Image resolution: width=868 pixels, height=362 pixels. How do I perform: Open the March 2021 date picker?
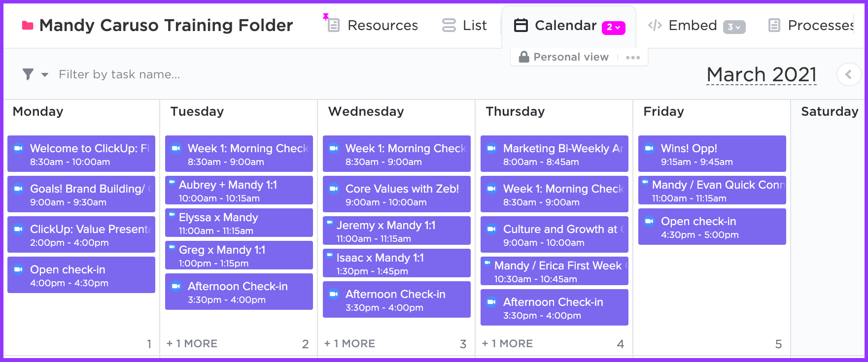[x=761, y=75]
